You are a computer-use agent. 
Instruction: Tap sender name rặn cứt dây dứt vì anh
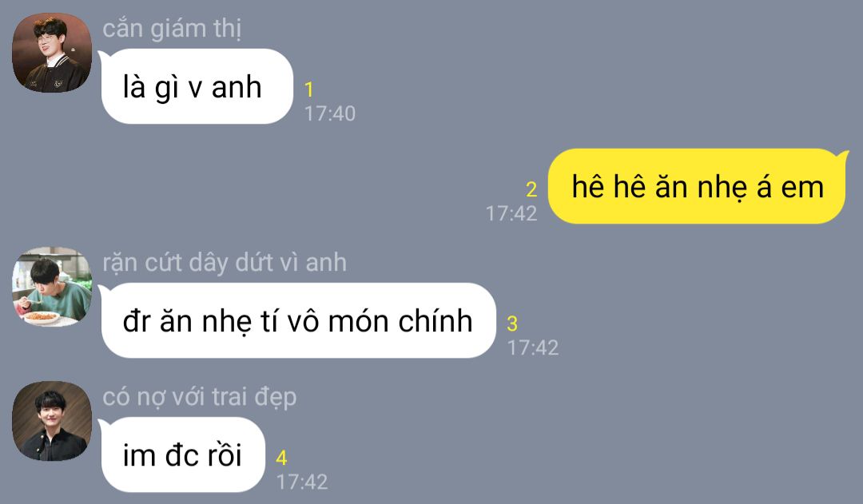[225, 263]
